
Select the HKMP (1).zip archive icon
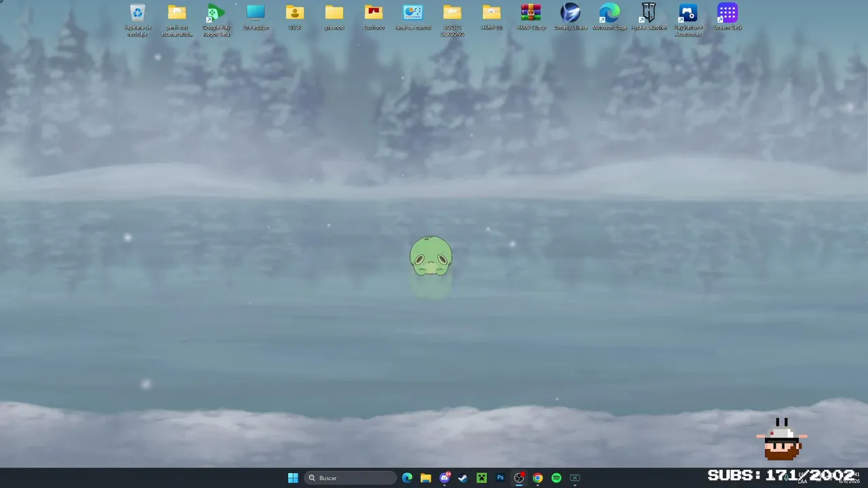(x=531, y=17)
